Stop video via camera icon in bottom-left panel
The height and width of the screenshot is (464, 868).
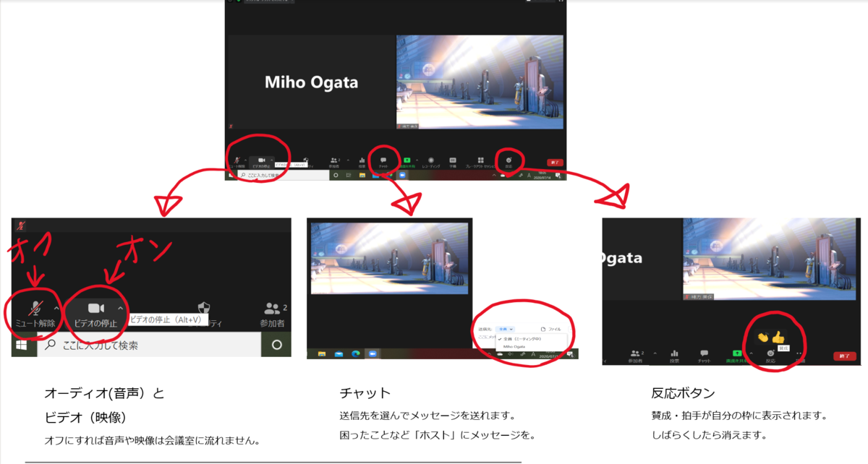[x=95, y=309]
